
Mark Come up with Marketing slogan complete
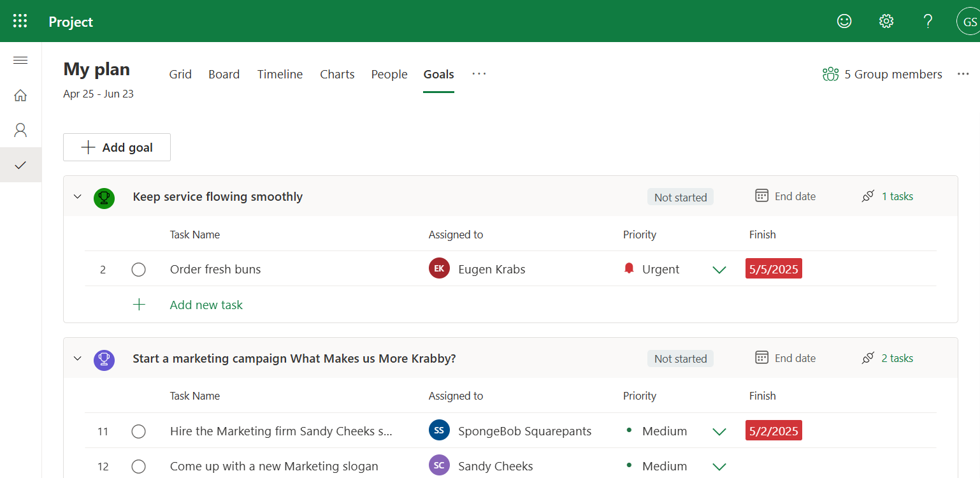point(138,467)
